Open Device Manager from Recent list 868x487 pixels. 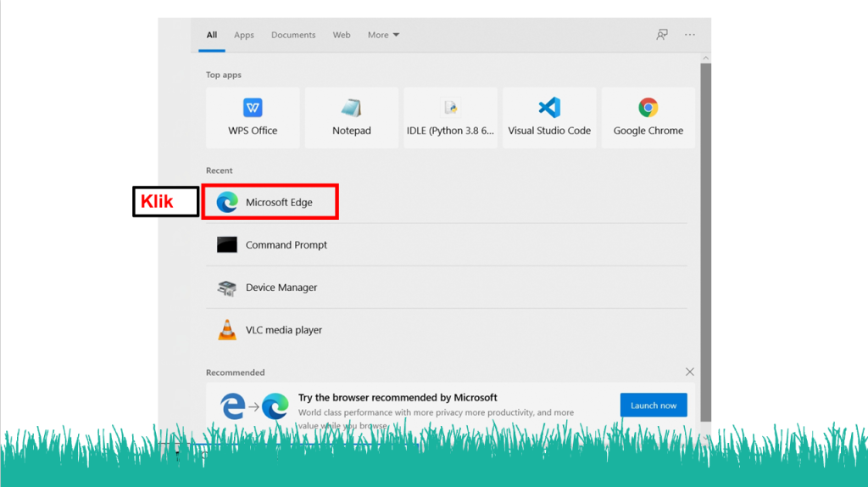(281, 288)
